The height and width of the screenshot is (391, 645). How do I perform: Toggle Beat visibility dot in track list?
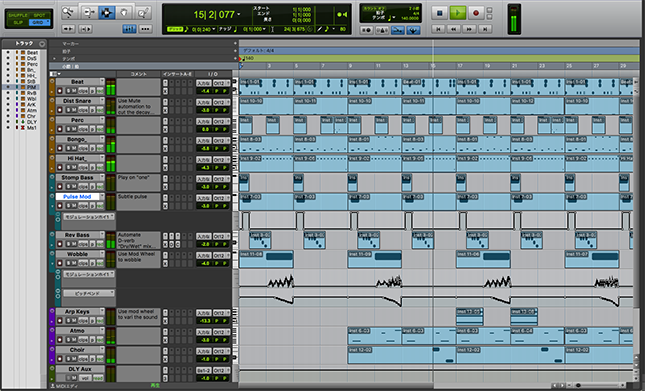8,53
